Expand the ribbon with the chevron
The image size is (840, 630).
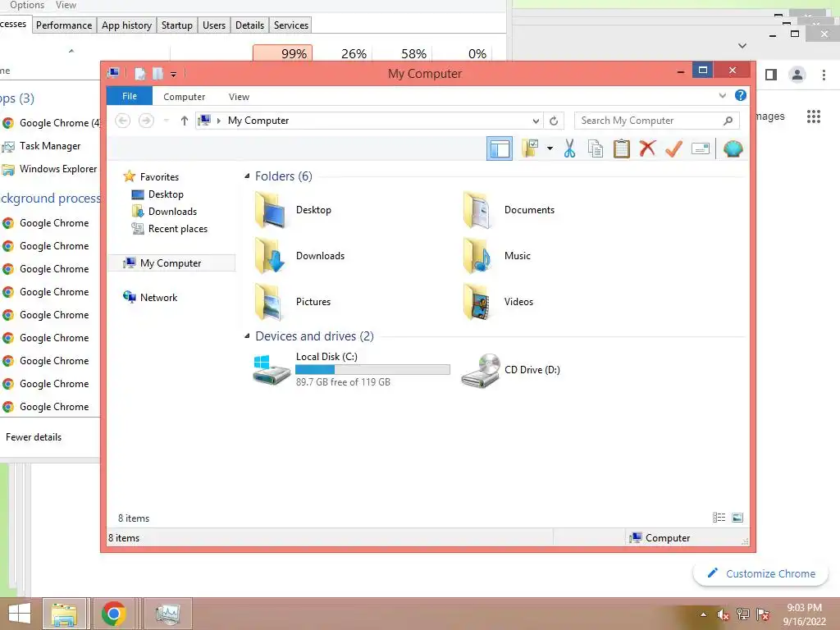[722, 96]
